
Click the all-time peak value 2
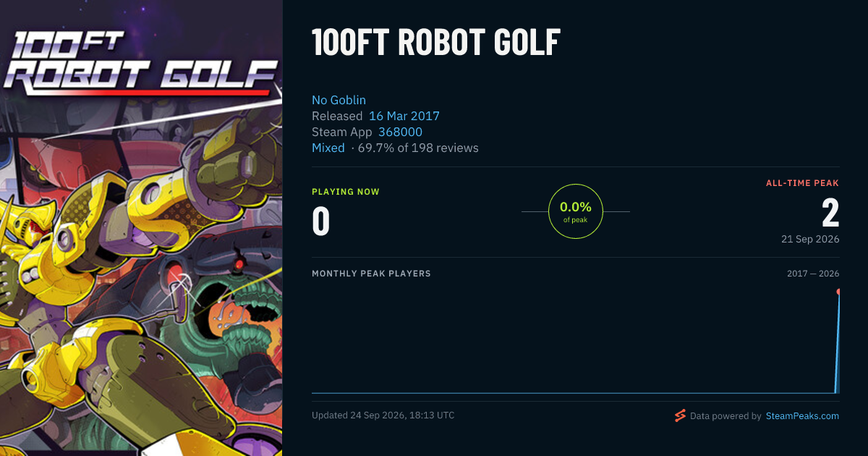830,213
